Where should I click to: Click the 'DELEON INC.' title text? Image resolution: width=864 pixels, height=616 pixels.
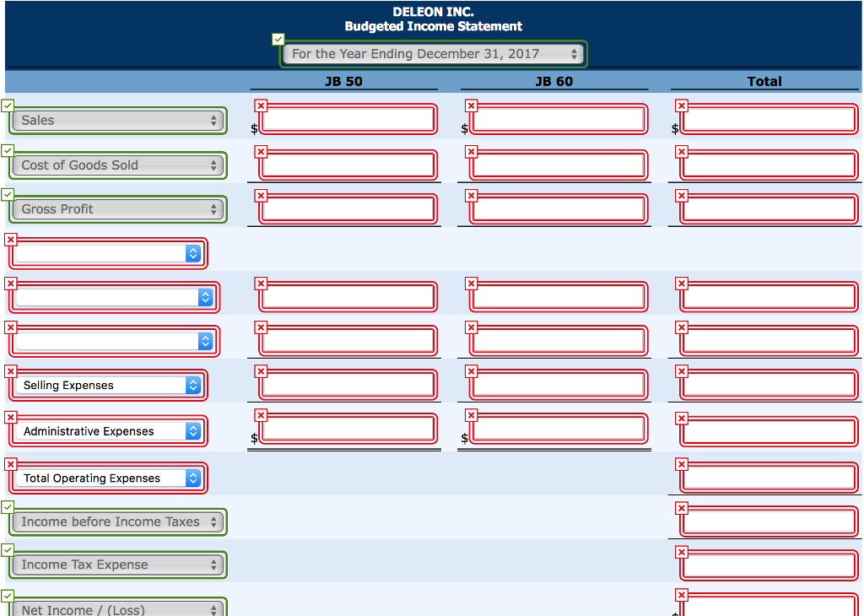coord(433,12)
